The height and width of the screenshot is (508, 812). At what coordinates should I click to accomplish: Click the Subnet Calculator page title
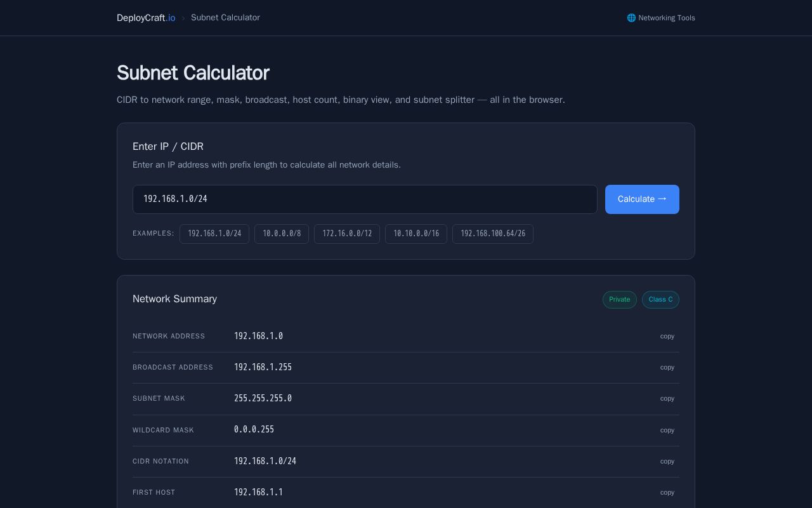(x=193, y=73)
